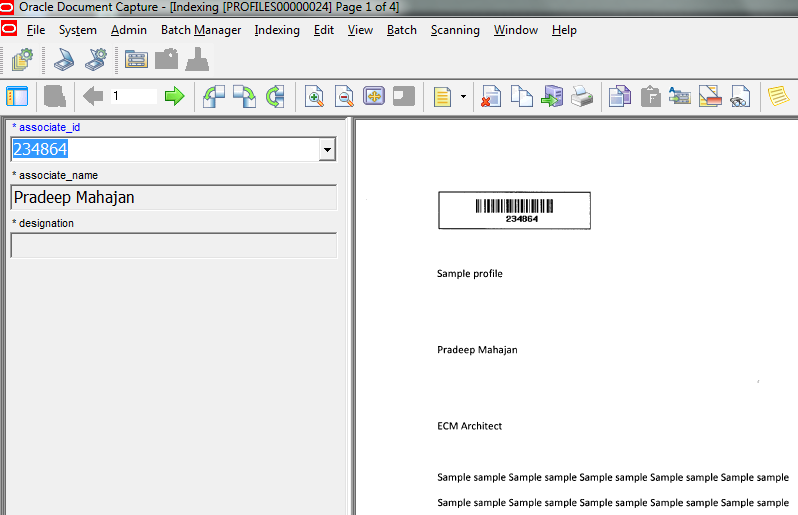
Task: Click the binoculars search document icon
Action: [x=740, y=97]
